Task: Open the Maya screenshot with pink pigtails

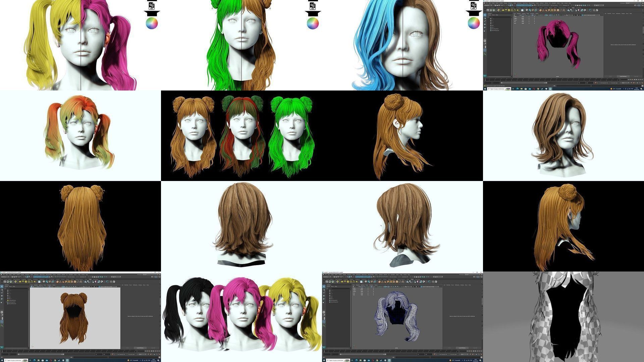Action: [563, 45]
